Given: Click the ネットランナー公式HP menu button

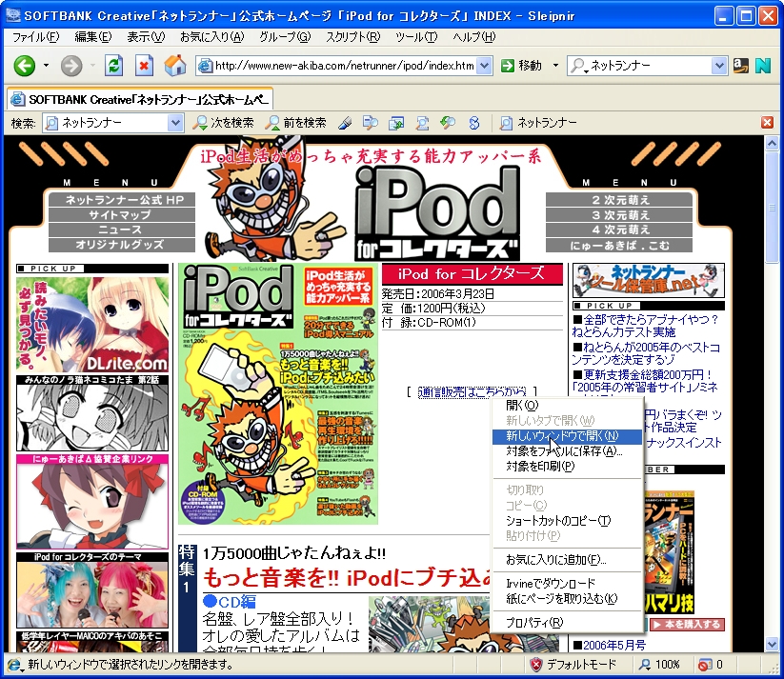Looking at the screenshot, I should click(122, 200).
